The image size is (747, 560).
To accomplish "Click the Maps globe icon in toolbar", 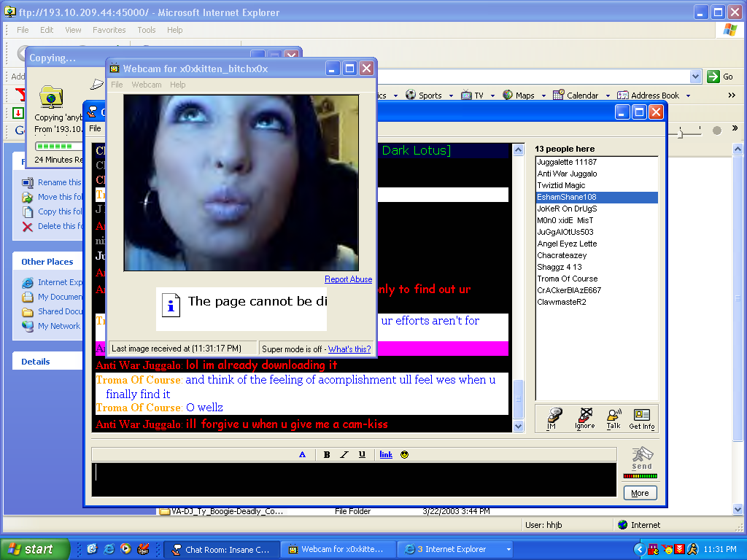I will 508,96.
